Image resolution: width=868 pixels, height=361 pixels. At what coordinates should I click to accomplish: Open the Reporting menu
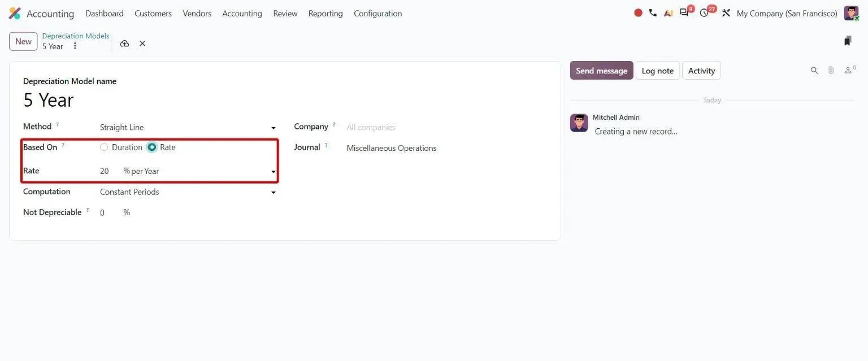pos(325,14)
